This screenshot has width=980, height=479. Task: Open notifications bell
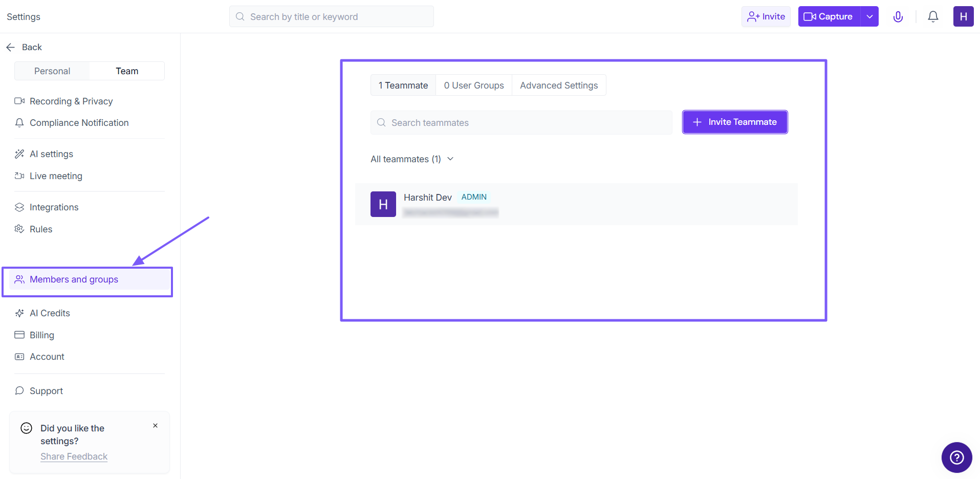[x=933, y=17]
